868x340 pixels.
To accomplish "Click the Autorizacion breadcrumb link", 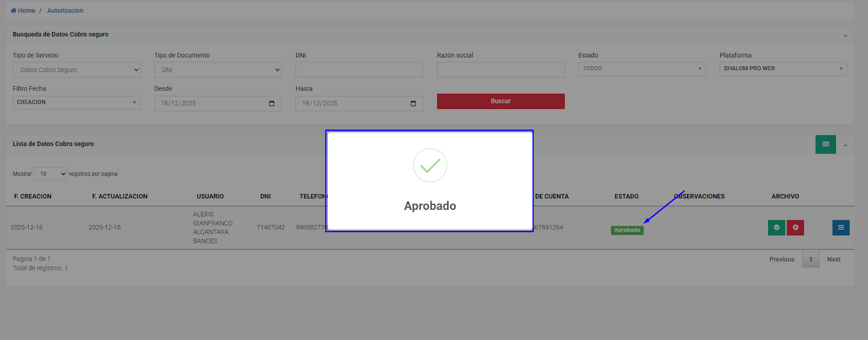I will click(65, 11).
